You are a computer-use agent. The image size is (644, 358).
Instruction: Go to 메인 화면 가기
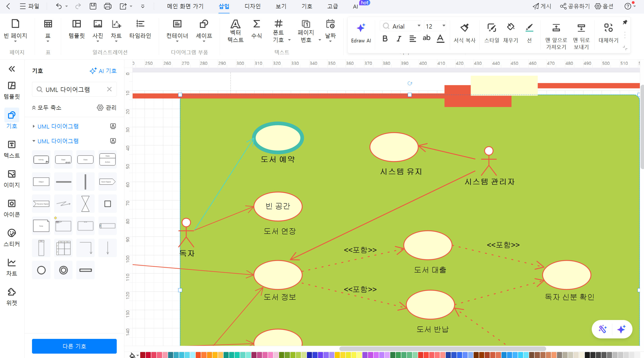[x=185, y=6]
